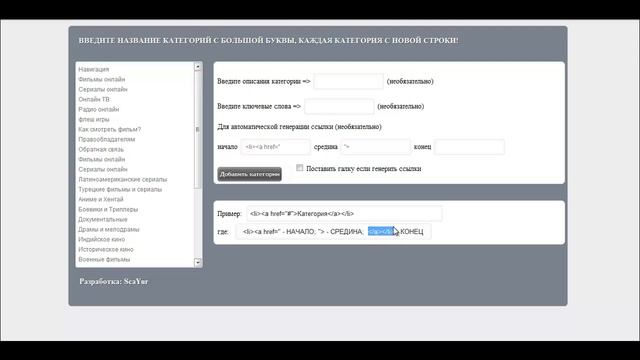Click 'флеш игры' in the categories list
640x360 pixels.
coord(94,119)
